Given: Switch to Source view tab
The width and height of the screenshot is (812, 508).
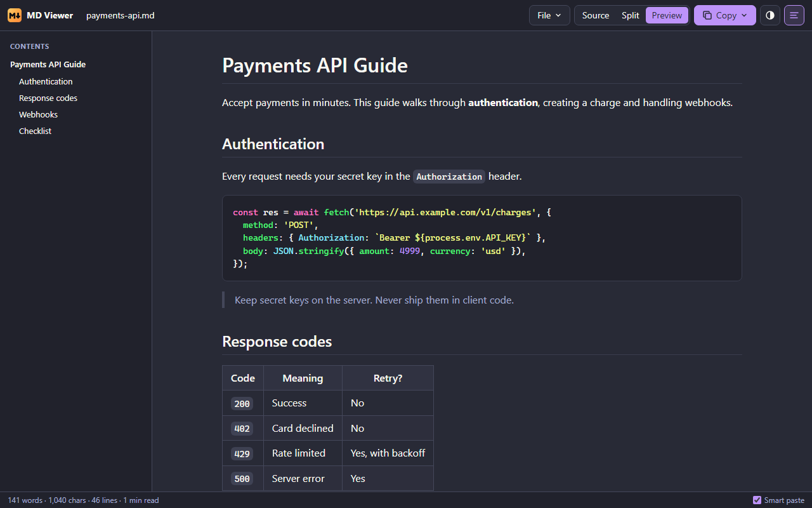Looking at the screenshot, I should (x=596, y=15).
